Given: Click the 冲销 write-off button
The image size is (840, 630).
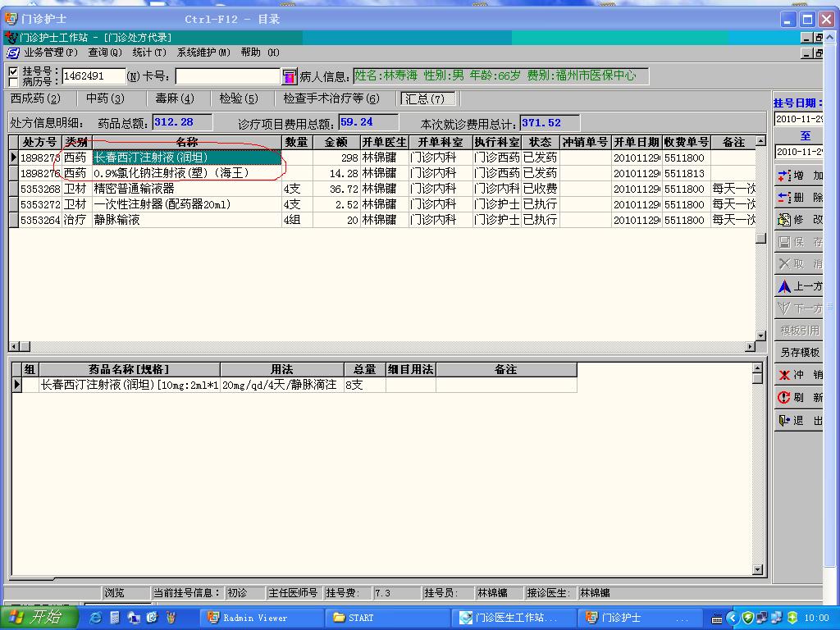Looking at the screenshot, I should pos(799,374).
